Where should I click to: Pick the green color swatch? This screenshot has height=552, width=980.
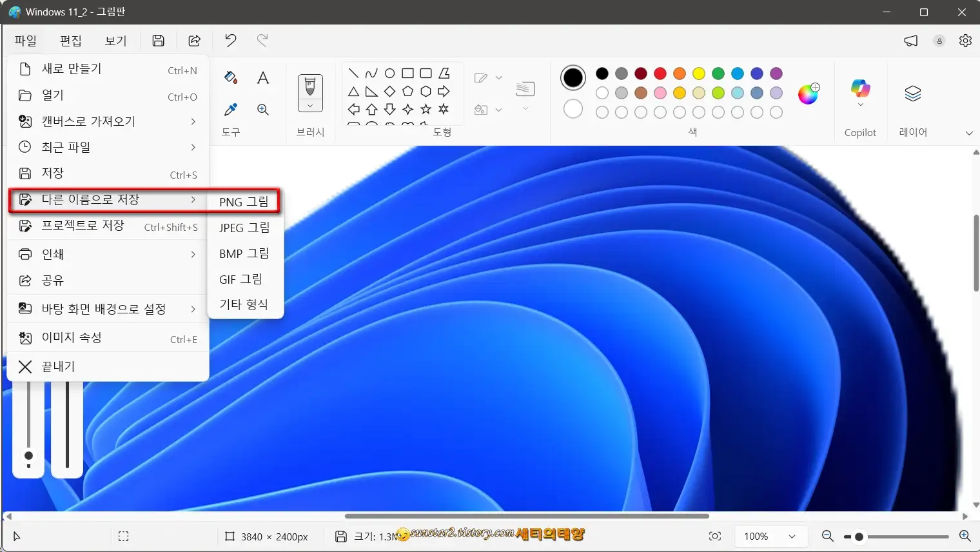718,74
